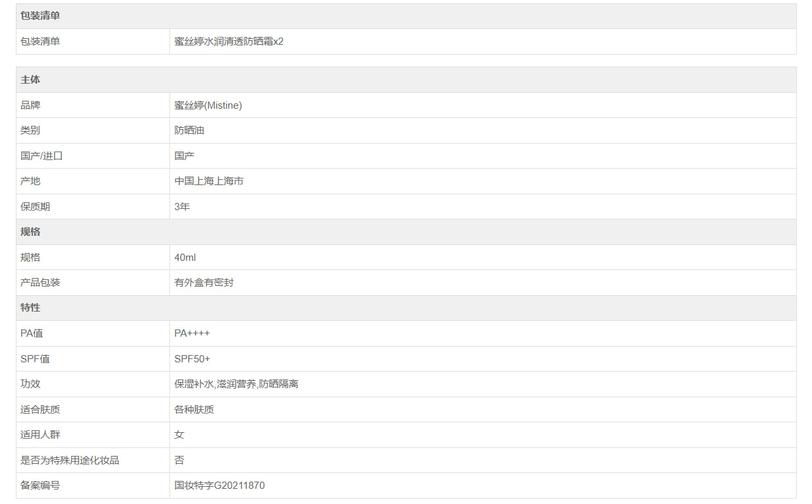Select the PA++++ value cell
Screen dimensions: 812x504
pos(192,333)
